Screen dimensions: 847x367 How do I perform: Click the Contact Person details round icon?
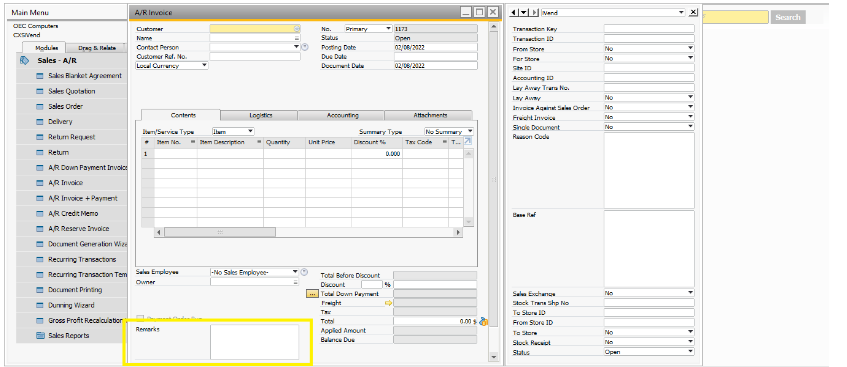pyautogui.click(x=305, y=47)
